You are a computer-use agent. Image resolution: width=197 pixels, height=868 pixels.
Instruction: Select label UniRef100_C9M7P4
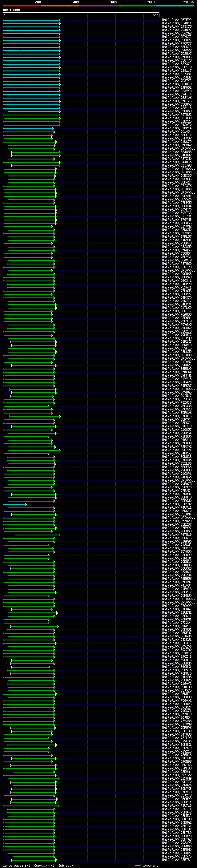tap(177, 450)
